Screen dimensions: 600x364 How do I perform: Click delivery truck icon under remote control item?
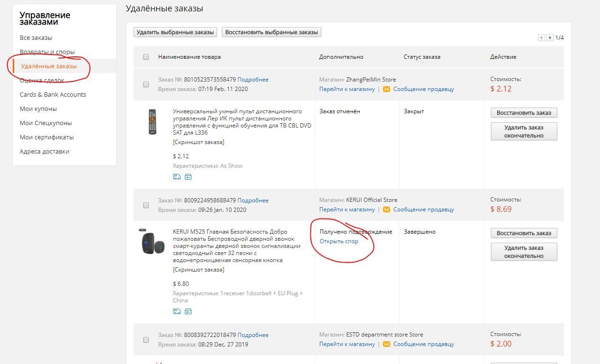(x=177, y=177)
